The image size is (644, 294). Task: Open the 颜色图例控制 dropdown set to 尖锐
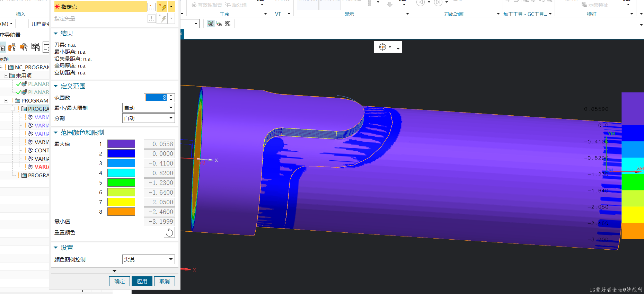click(148, 259)
